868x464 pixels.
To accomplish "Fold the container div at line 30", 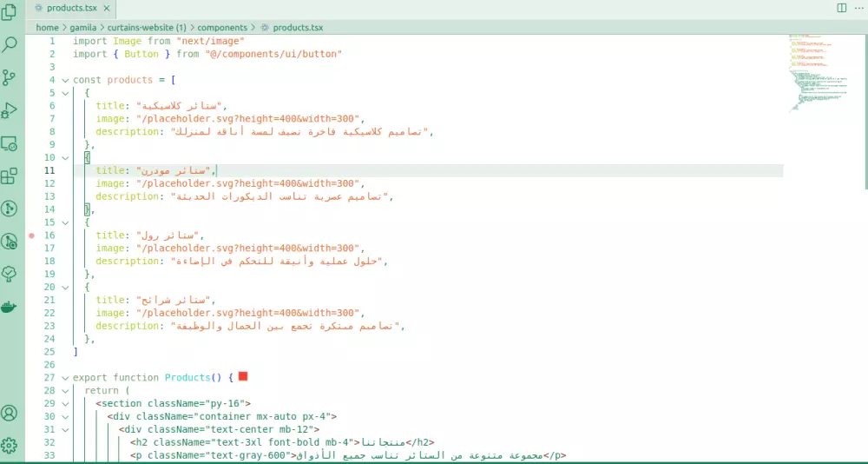I will click(x=65, y=417).
